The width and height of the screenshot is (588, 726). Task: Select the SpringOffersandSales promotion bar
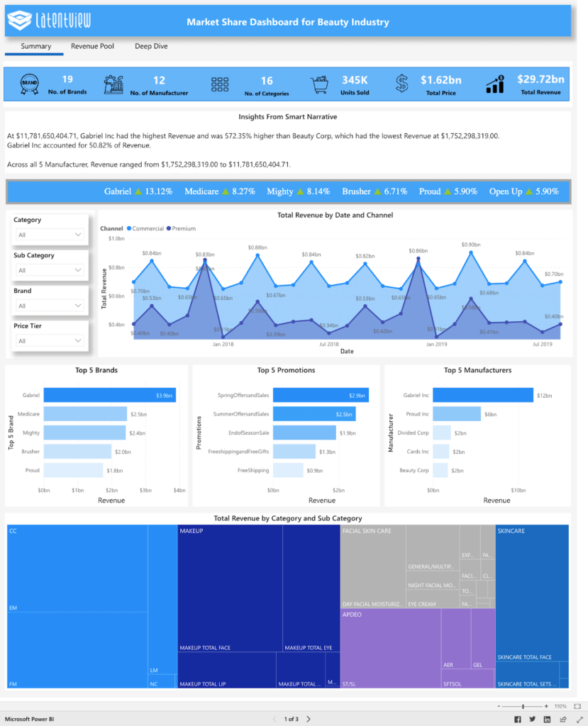coord(321,396)
